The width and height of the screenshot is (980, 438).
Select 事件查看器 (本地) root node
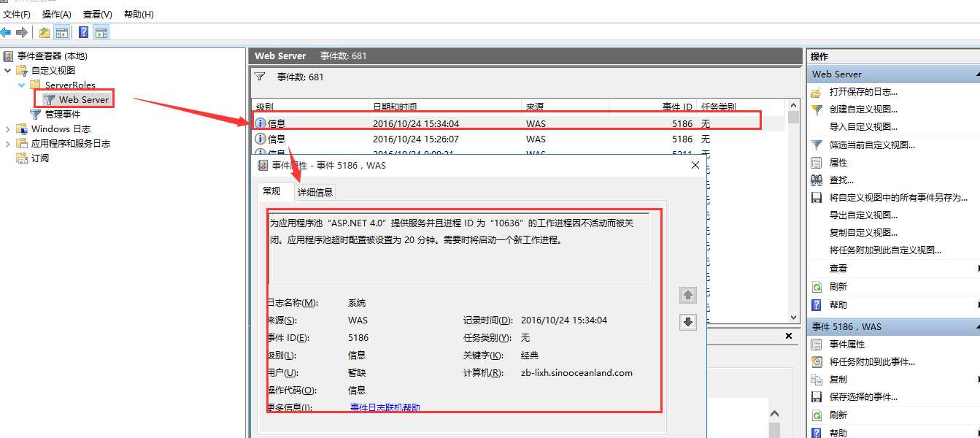[52, 56]
